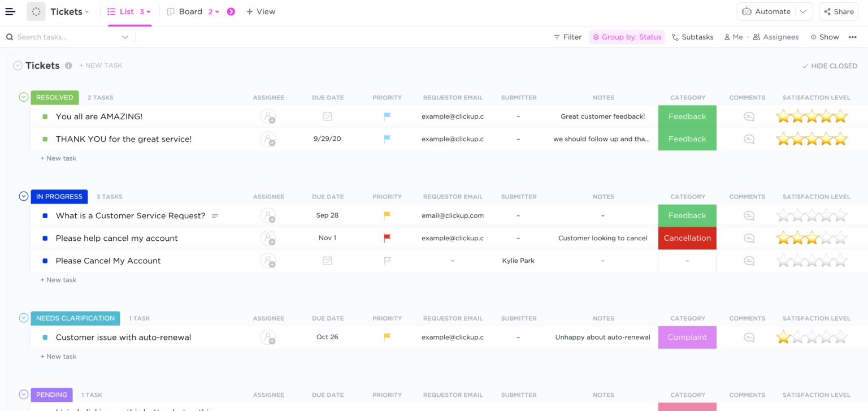Expand the Automate dropdown arrow
This screenshot has width=868, height=411.
pyautogui.click(x=802, y=11)
